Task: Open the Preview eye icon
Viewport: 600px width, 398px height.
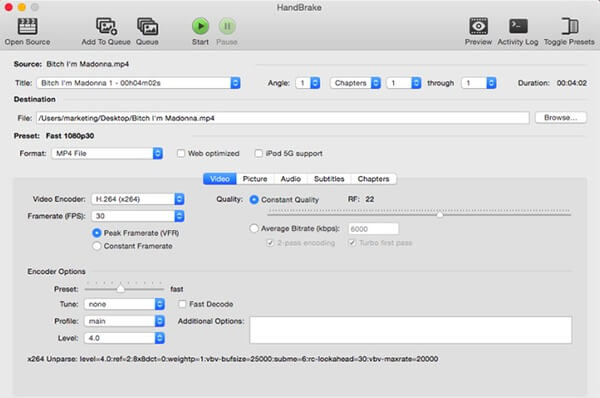Action: click(478, 26)
